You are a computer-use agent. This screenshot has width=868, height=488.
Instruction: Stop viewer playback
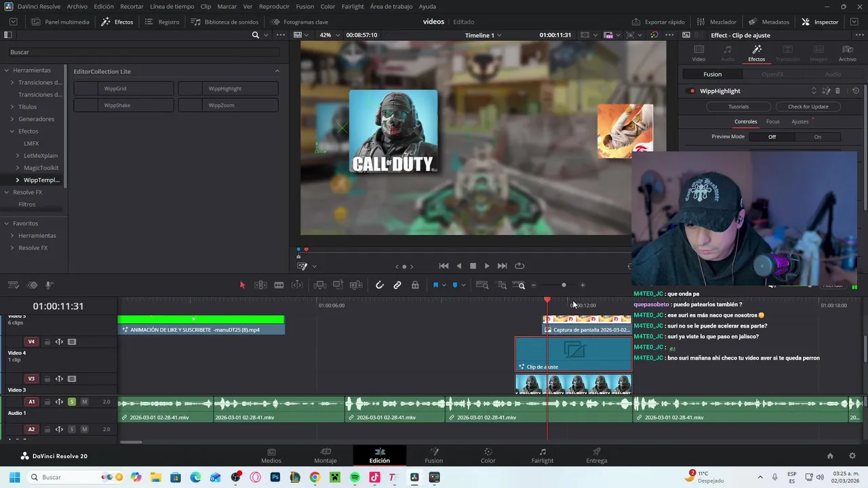pyautogui.click(x=473, y=266)
